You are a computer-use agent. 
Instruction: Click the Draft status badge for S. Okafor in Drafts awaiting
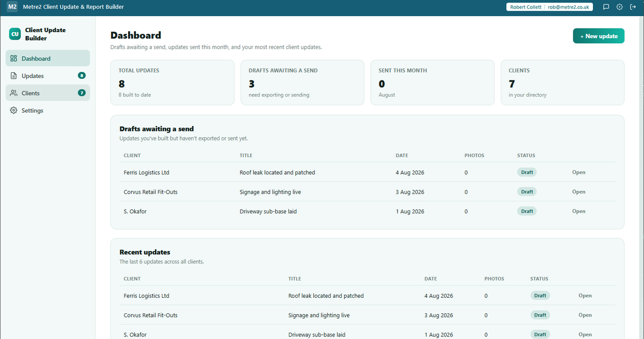pos(527,211)
